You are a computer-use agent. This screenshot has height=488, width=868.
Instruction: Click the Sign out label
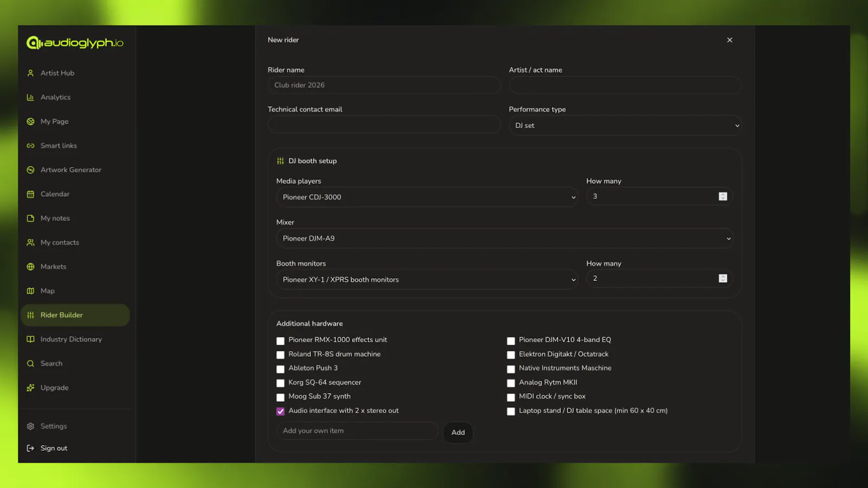(x=54, y=448)
